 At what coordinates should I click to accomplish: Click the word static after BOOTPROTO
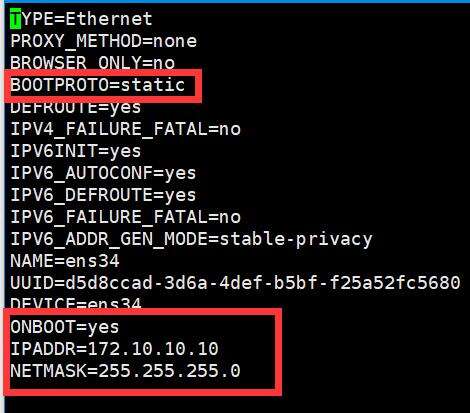click(152, 85)
